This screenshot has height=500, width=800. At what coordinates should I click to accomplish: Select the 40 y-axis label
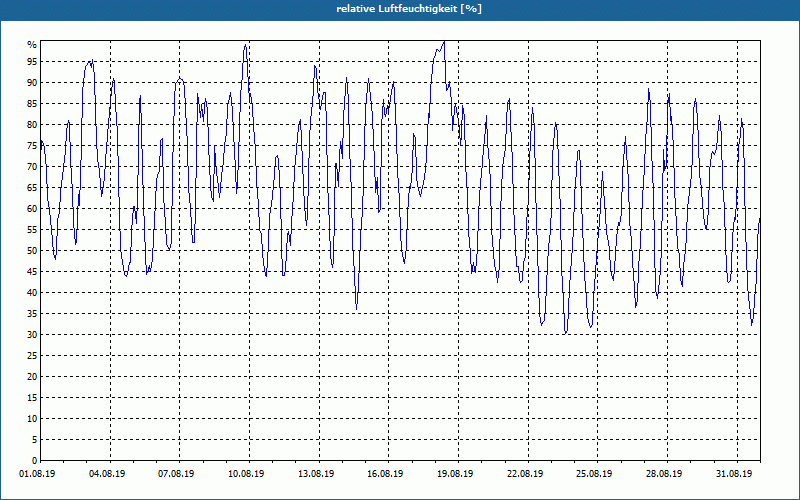tap(32, 292)
